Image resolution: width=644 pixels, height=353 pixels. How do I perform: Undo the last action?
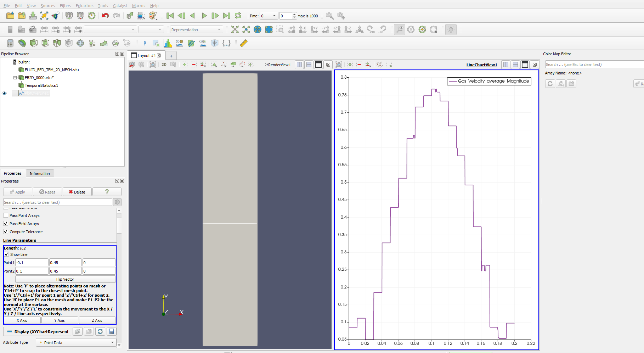tap(105, 16)
